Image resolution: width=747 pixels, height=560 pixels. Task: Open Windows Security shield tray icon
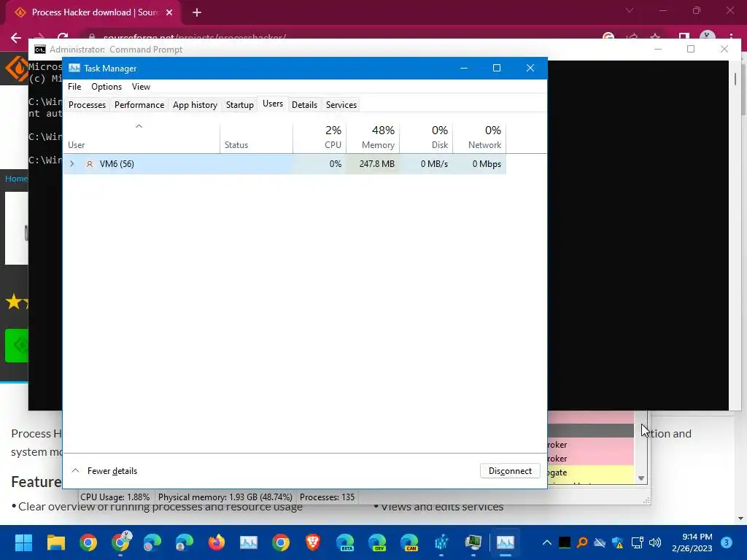coord(618,542)
